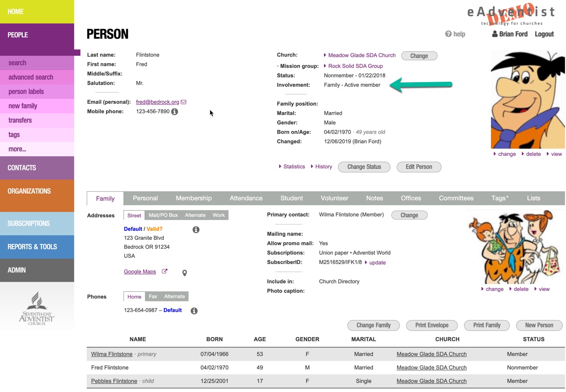Open the Lists tab

click(x=534, y=198)
